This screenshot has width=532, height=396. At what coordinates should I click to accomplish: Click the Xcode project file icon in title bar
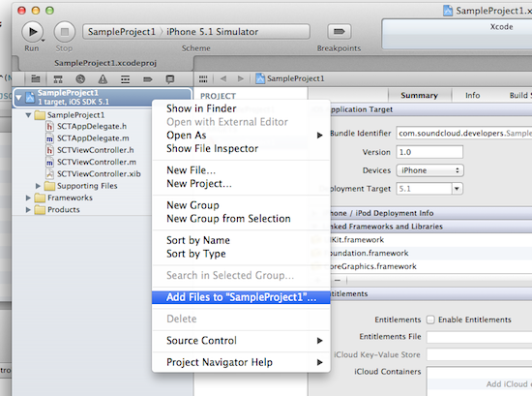click(x=448, y=11)
